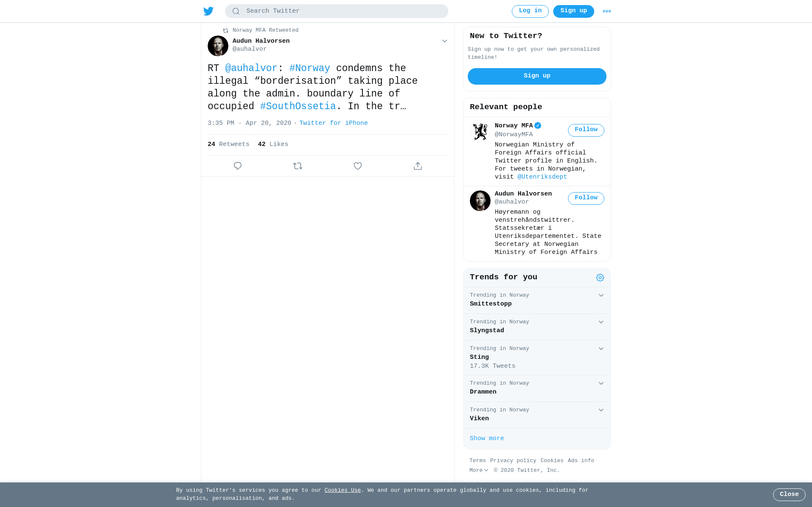The image size is (812, 507).
Task: Open the Trends settings gear icon
Action: (600, 278)
